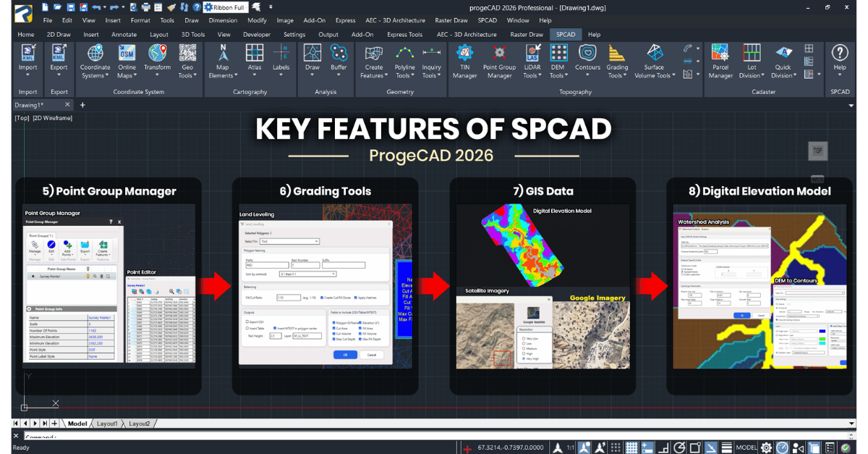
Task: Click the Transform globe icon
Action: [x=158, y=53]
